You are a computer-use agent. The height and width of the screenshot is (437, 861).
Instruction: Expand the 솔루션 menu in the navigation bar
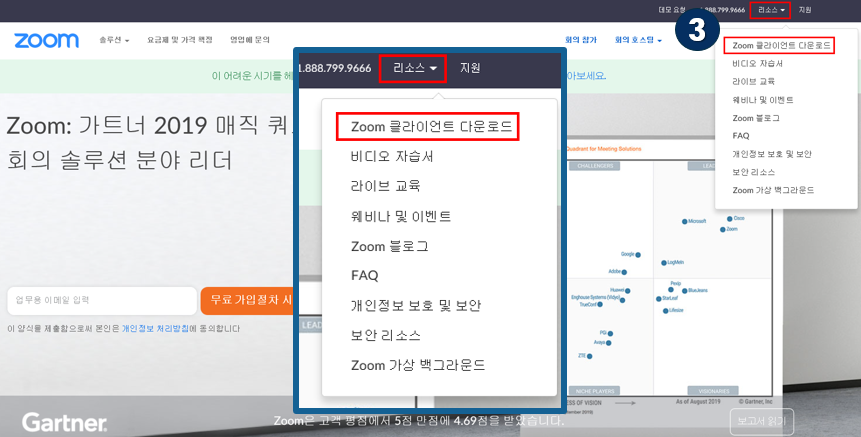(x=114, y=40)
